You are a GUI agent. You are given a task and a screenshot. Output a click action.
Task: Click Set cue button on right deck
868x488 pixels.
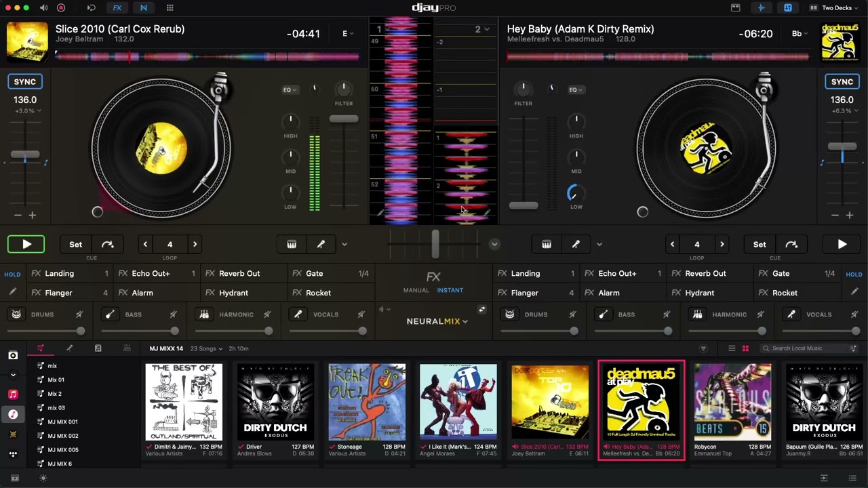coord(759,245)
